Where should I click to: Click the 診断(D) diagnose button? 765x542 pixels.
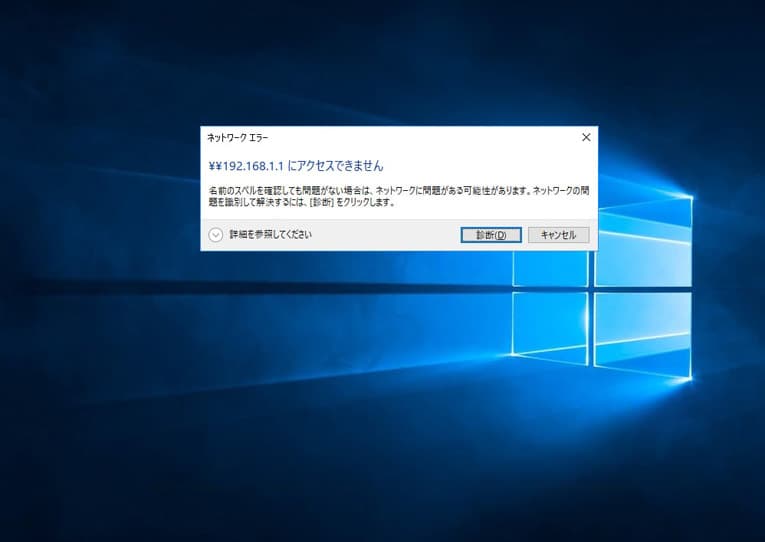pos(491,235)
